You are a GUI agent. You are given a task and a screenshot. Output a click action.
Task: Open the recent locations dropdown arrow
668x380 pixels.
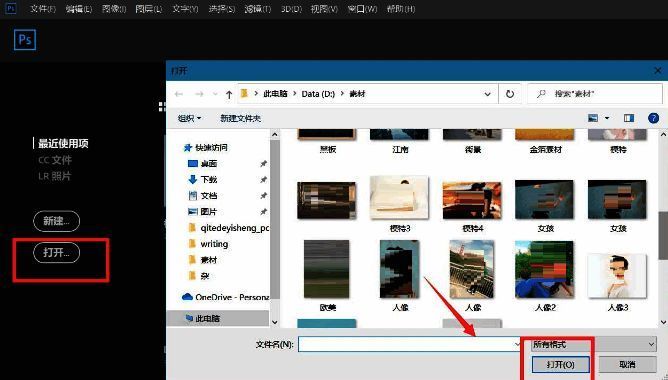coord(215,94)
